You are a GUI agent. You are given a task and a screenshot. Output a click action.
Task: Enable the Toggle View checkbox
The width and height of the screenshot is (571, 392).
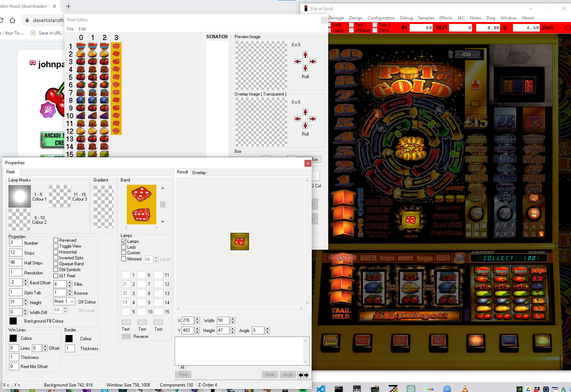pyautogui.click(x=56, y=246)
